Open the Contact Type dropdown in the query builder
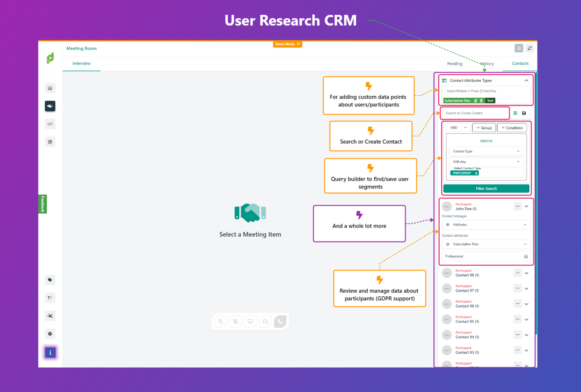This screenshot has height=392, width=581. click(x=486, y=151)
